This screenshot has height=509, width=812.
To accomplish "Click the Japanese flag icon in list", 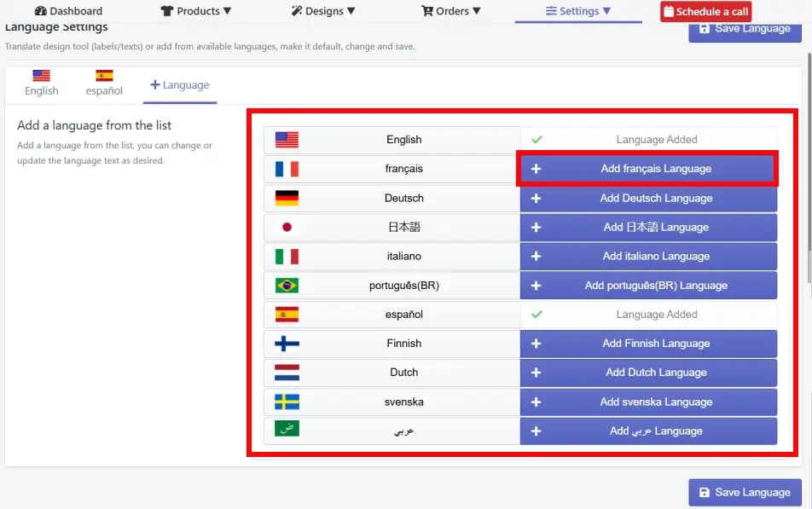I will click(x=287, y=227).
